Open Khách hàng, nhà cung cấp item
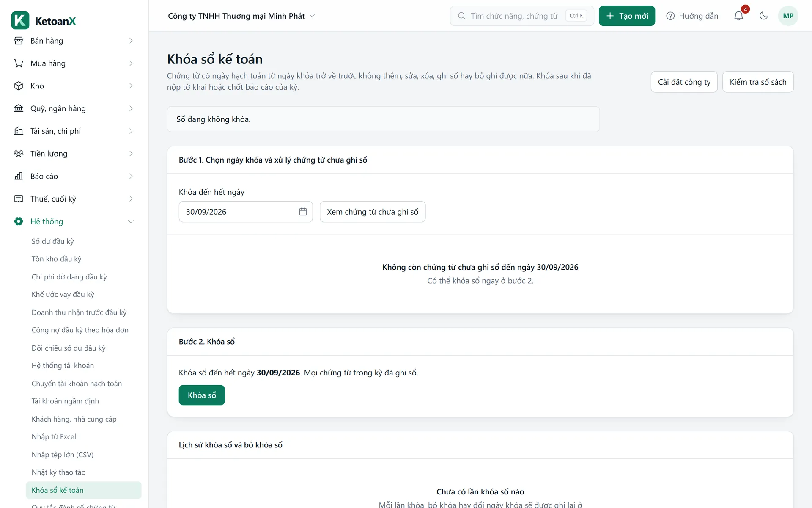The width and height of the screenshot is (812, 508). [74, 419]
